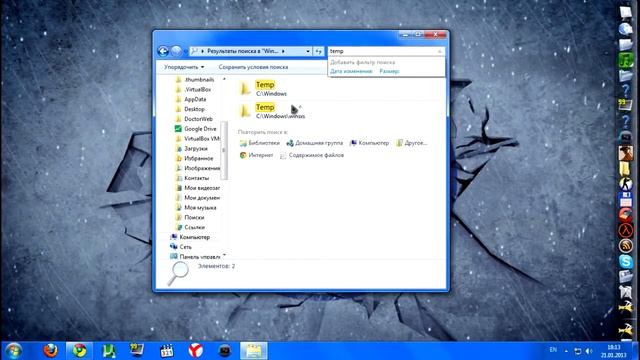Viewport: 640px width, 360px height.
Task: Select VirtualBox VMs folder in tree
Action: 201,139
